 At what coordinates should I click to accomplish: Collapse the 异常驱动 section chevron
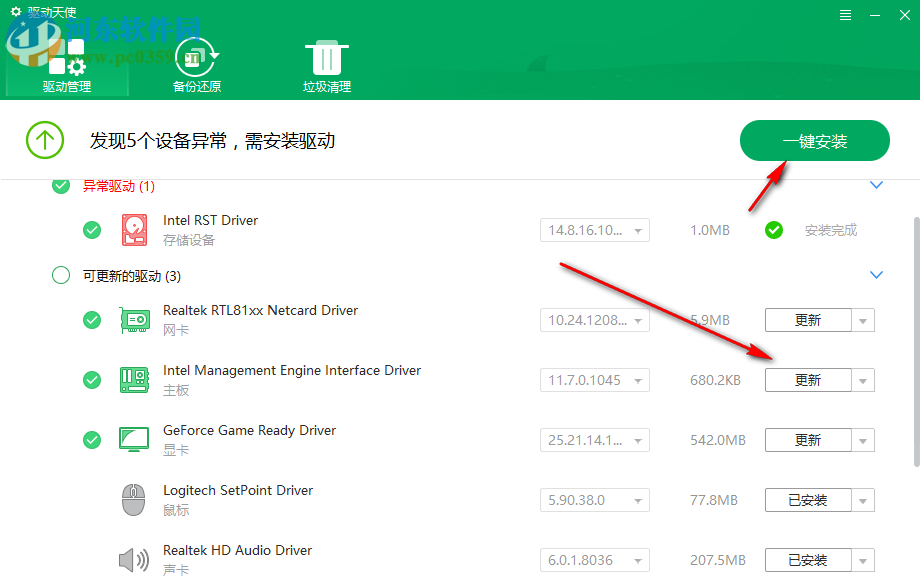(876, 185)
